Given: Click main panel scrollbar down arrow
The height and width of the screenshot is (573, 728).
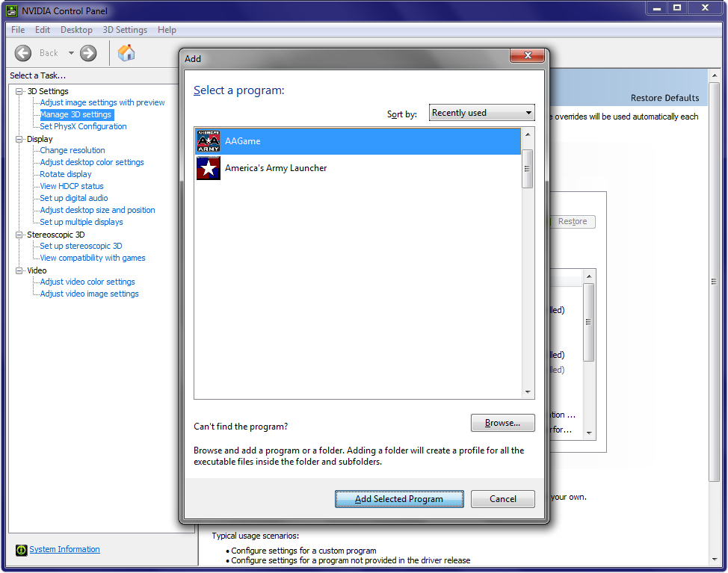Looking at the screenshot, I should click(x=714, y=559).
